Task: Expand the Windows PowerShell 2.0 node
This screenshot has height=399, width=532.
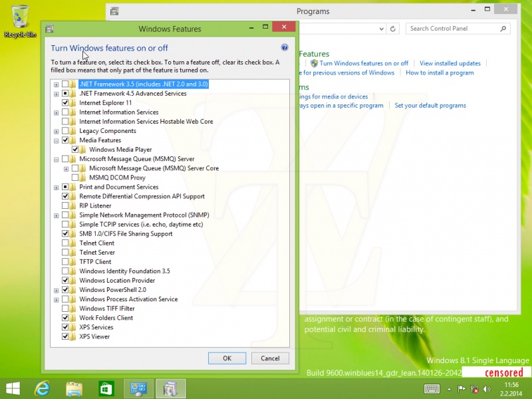Action: point(57,291)
